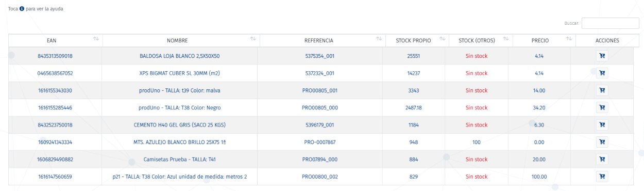Select Camisetas Prueba - TALLA: T41 name
644x191 pixels.
pyautogui.click(x=180, y=159)
